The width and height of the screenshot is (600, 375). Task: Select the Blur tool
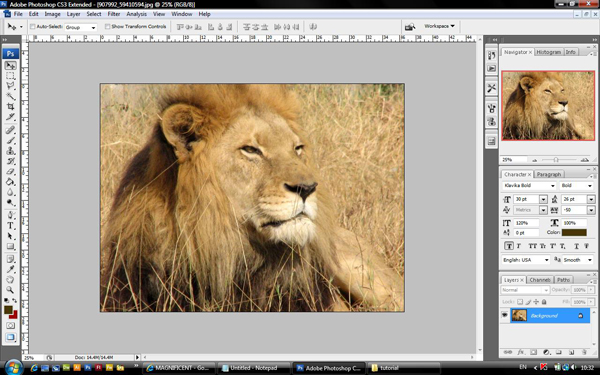click(10, 192)
